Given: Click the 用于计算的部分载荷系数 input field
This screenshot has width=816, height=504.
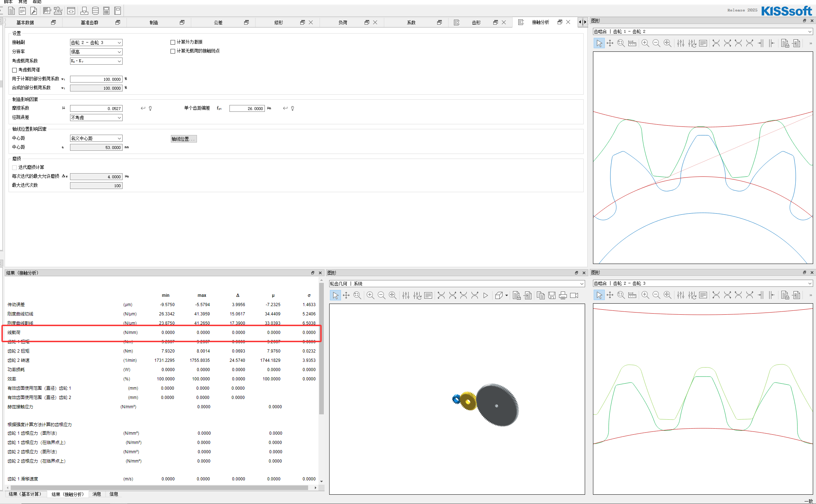Looking at the screenshot, I should pos(96,79).
